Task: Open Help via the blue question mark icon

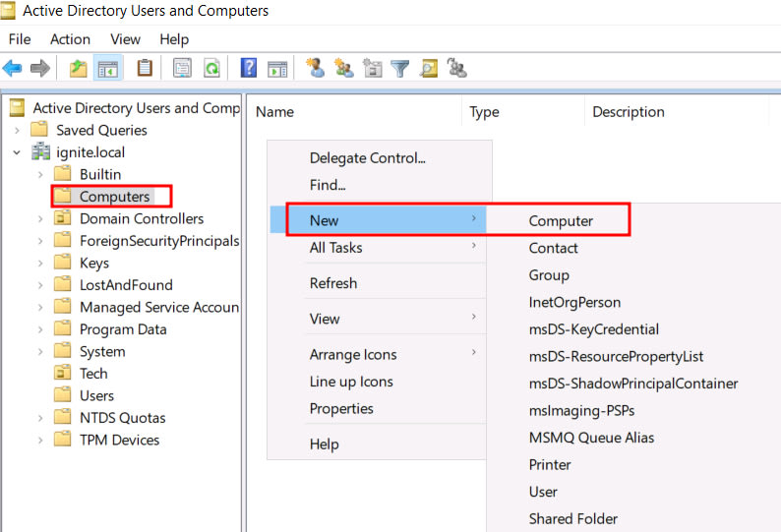Action: pyautogui.click(x=249, y=69)
